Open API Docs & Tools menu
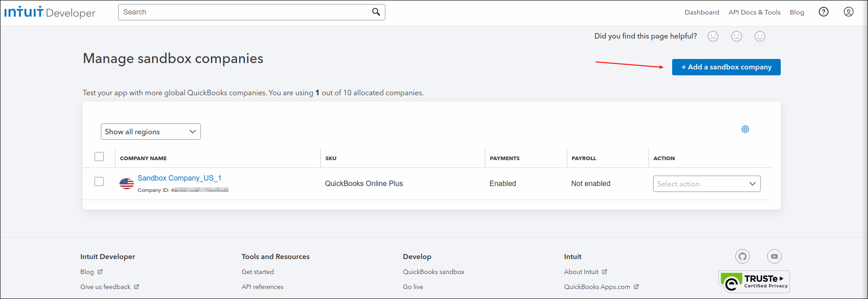Viewport: 868px width, 299px height. [x=754, y=12]
